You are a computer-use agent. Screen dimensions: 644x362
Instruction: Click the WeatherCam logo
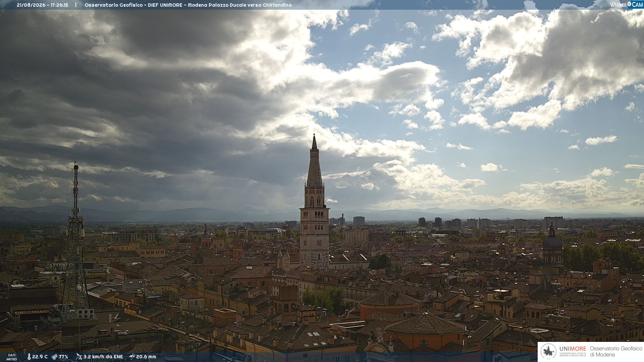627,4
